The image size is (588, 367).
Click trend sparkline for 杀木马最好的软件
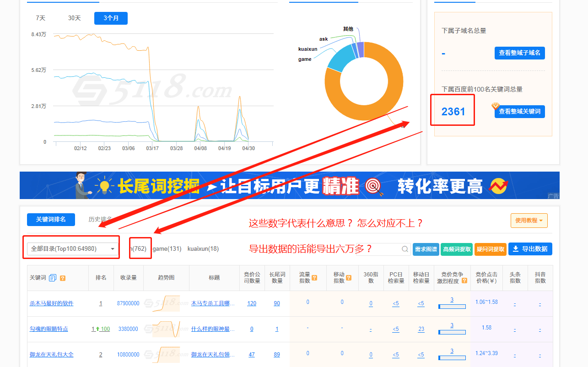pos(166,303)
